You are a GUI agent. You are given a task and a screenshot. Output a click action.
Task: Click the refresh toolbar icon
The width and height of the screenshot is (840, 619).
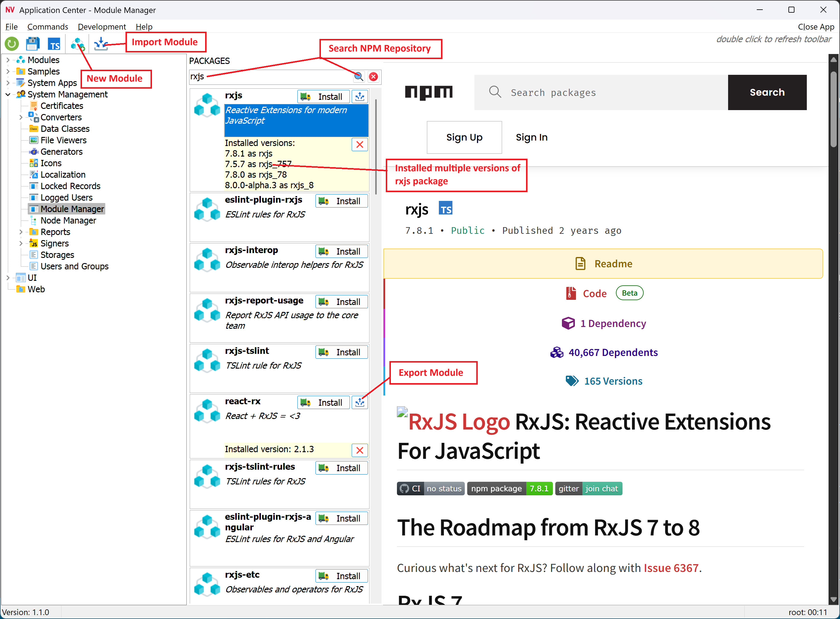(x=11, y=44)
